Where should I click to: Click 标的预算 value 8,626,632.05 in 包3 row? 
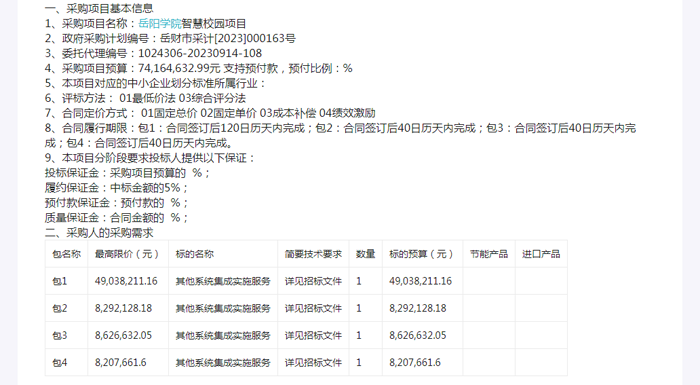pyautogui.click(x=418, y=335)
